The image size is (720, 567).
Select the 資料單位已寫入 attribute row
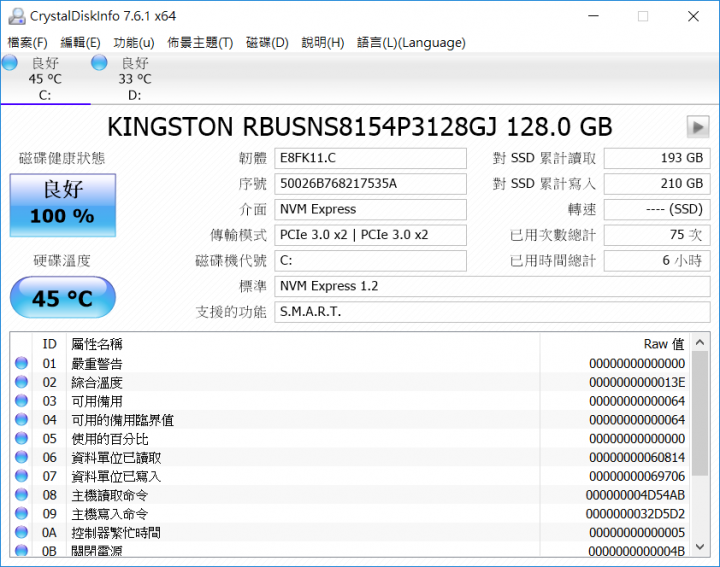click(x=350, y=476)
